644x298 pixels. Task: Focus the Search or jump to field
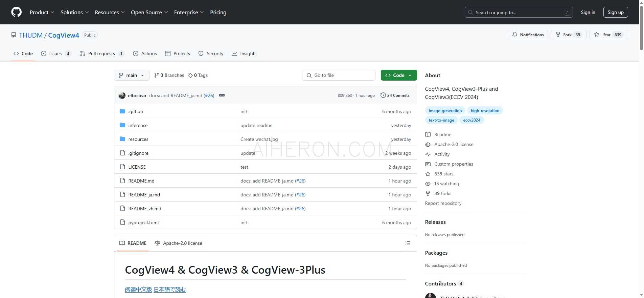coord(519,12)
